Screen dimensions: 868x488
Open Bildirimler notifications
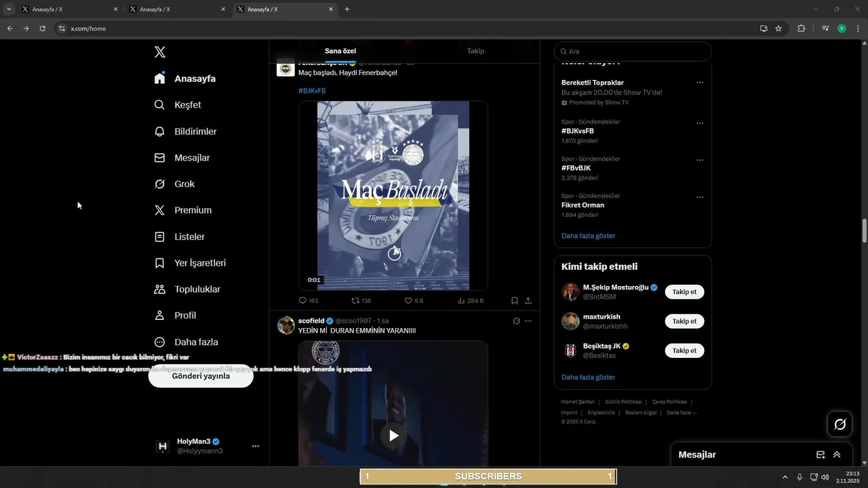(x=186, y=131)
